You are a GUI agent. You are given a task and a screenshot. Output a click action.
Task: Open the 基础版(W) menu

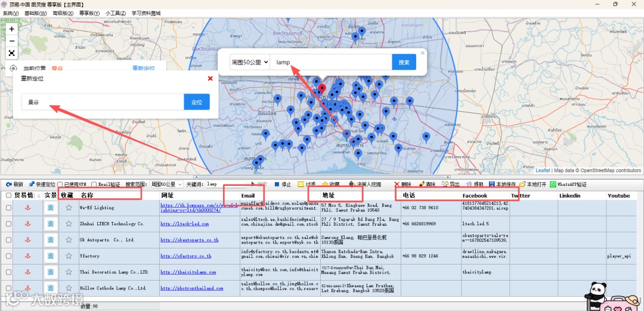(35, 13)
